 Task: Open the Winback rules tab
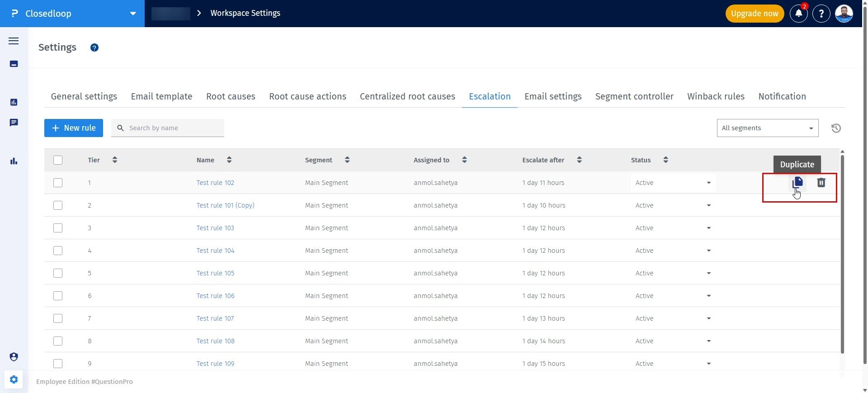coord(716,96)
